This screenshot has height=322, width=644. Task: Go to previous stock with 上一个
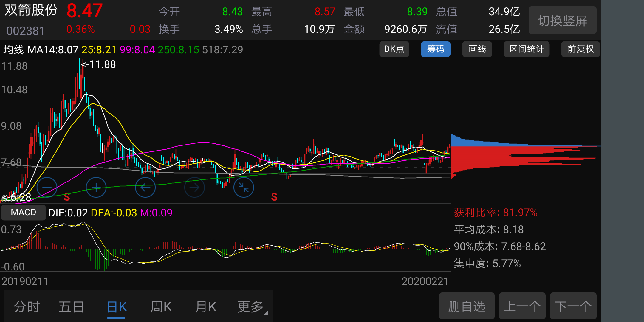point(522,306)
